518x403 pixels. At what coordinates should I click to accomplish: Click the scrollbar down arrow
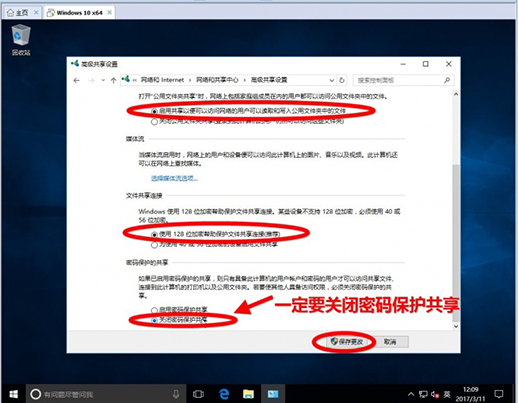tap(456, 326)
